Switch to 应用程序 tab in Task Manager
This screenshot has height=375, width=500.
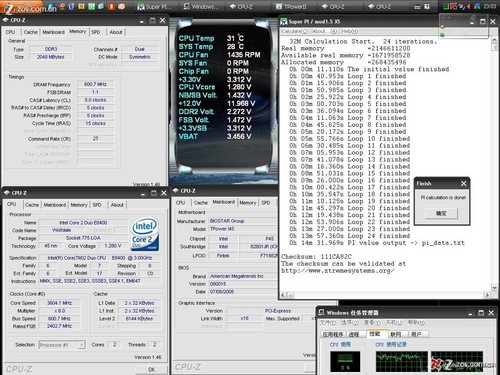click(x=332, y=334)
